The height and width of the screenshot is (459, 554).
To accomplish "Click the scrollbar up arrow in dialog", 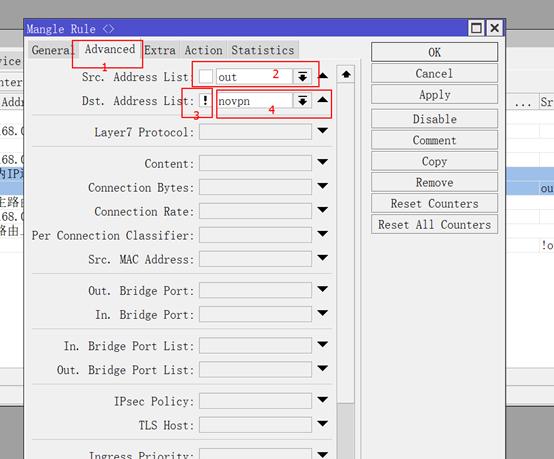I will tap(346, 74).
